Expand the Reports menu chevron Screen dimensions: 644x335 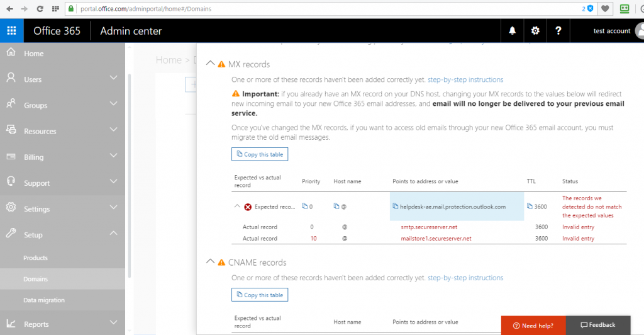point(114,322)
